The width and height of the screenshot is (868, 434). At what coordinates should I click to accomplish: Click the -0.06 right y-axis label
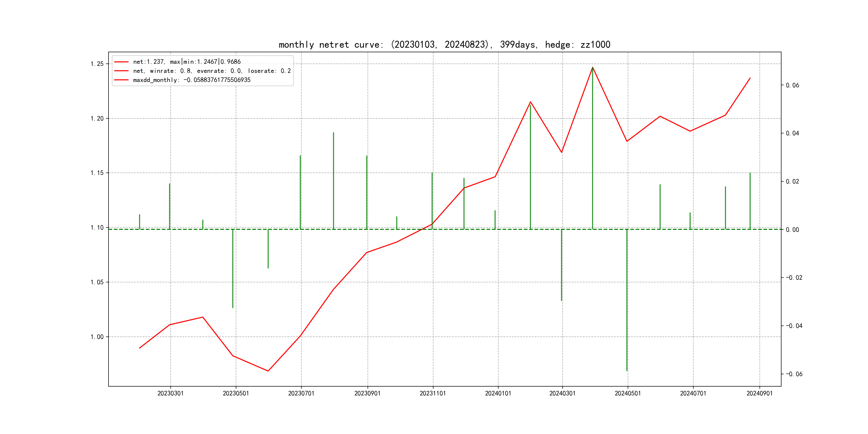click(x=794, y=374)
